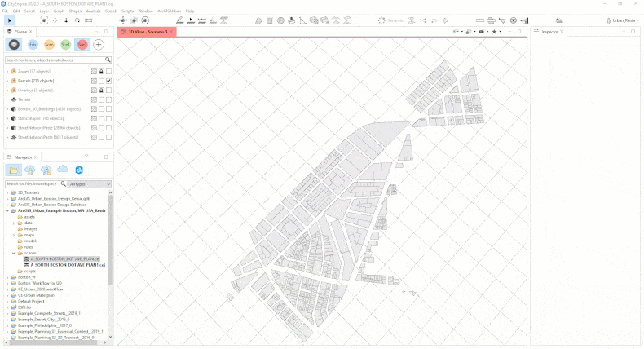Expand the Parcels layer
Screen dimensions: 644x349
(7, 81)
